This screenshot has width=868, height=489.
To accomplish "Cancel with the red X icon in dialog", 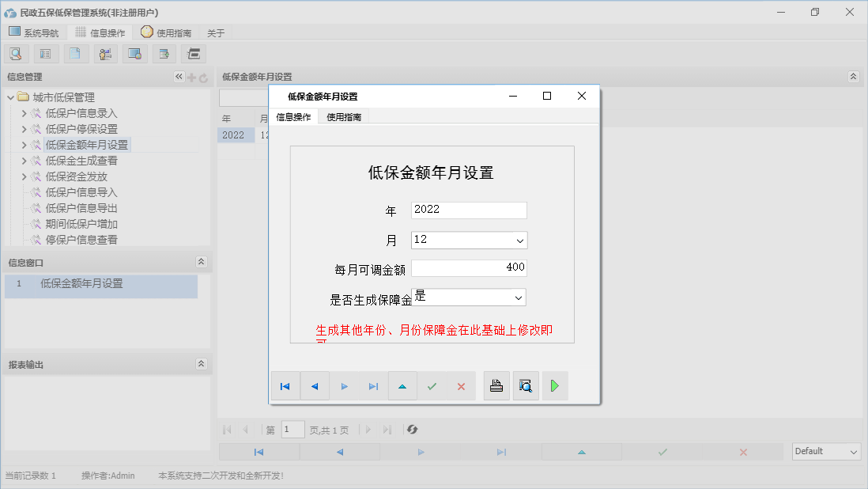I will coord(461,386).
